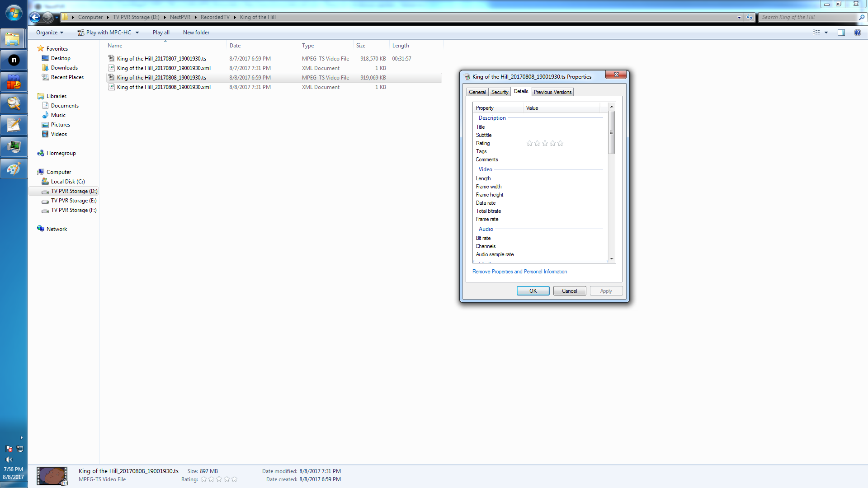
Task: Open Windows Explorer from the taskbar
Action: click(x=14, y=39)
